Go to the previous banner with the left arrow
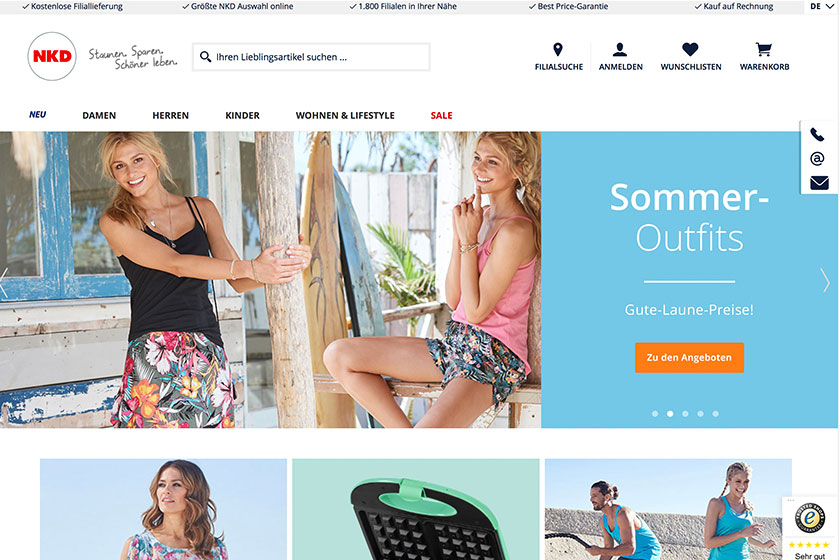The image size is (840, 560). (x=4, y=282)
